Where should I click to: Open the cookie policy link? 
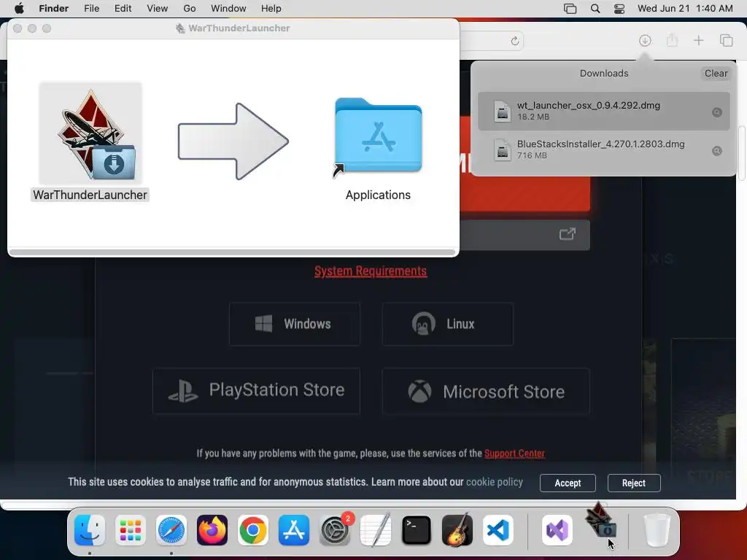click(495, 482)
